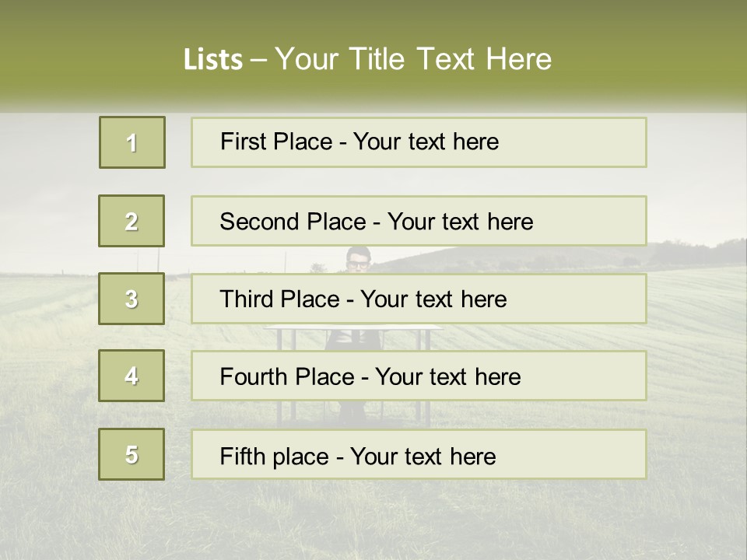Viewport: 747px width, 560px height.
Task: Click the words Fifth place
Action: 275,457
